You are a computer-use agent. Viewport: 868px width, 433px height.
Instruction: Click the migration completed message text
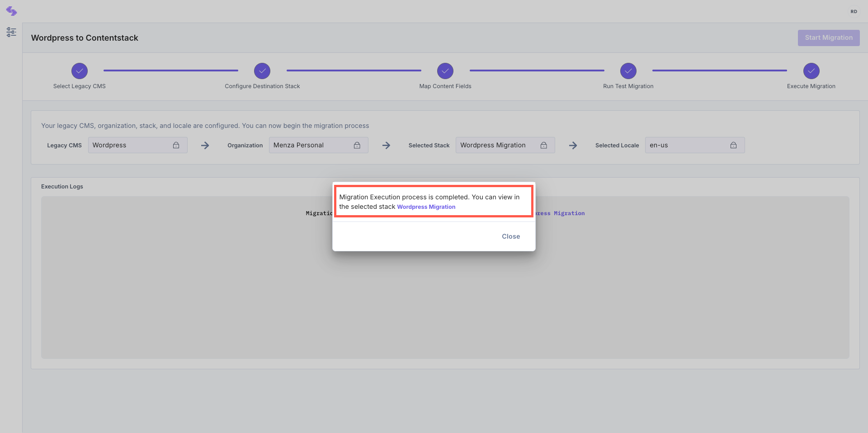pyautogui.click(x=429, y=202)
